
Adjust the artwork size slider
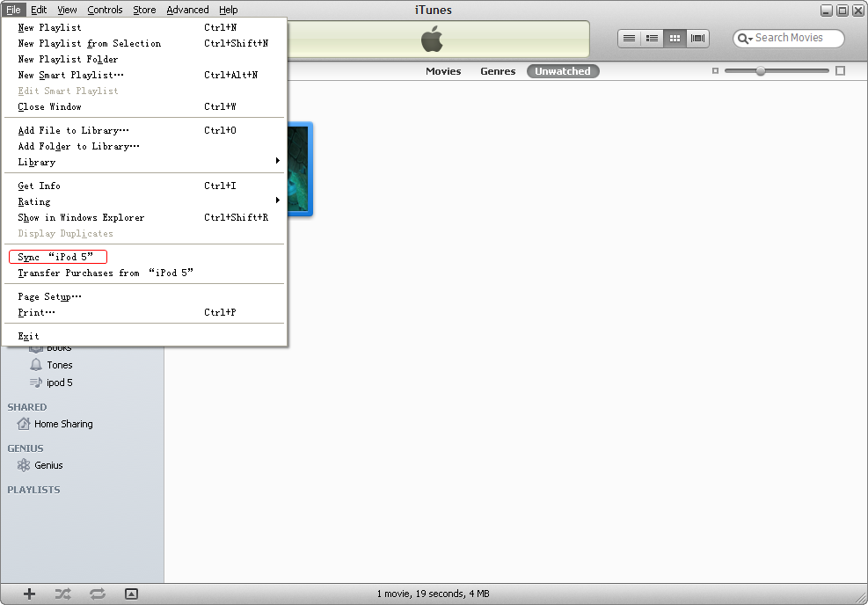pos(761,71)
